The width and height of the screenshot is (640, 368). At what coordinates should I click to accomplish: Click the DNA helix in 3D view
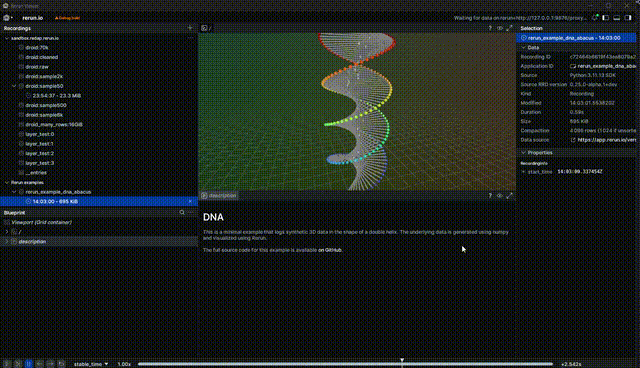[x=357, y=110]
